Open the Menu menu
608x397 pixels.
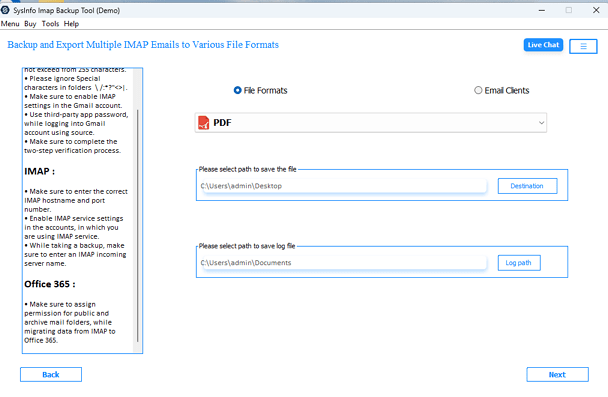(x=10, y=24)
